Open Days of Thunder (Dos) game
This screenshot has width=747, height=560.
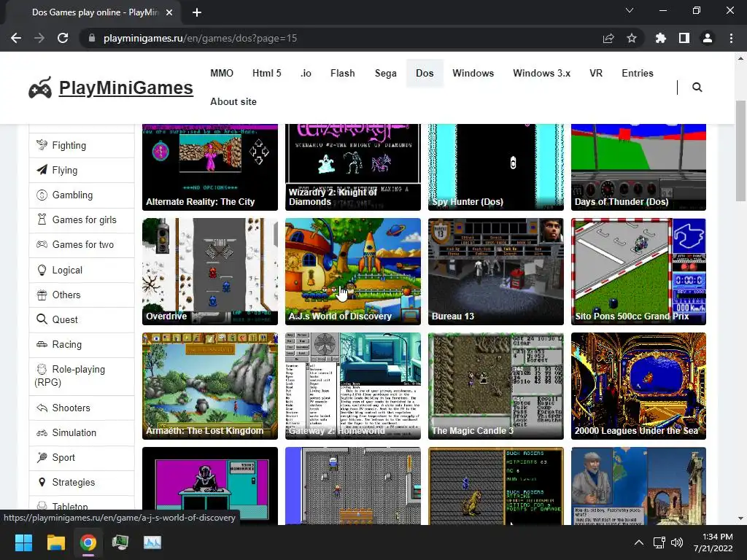click(x=638, y=167)
